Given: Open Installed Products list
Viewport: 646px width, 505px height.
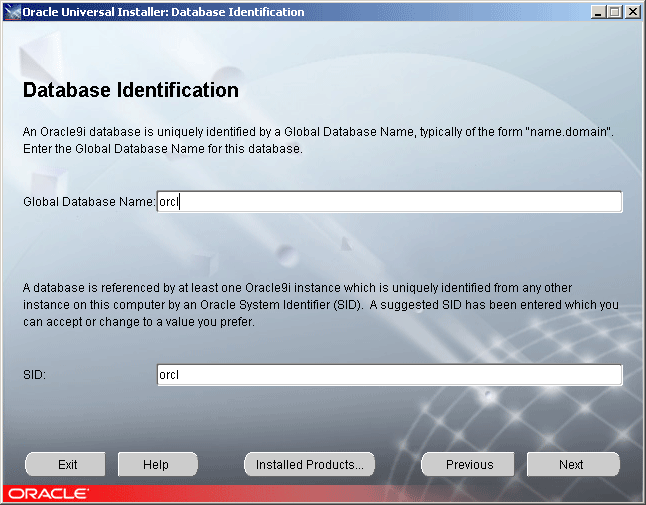Looking at the screenshot, I should pos(309,464).
